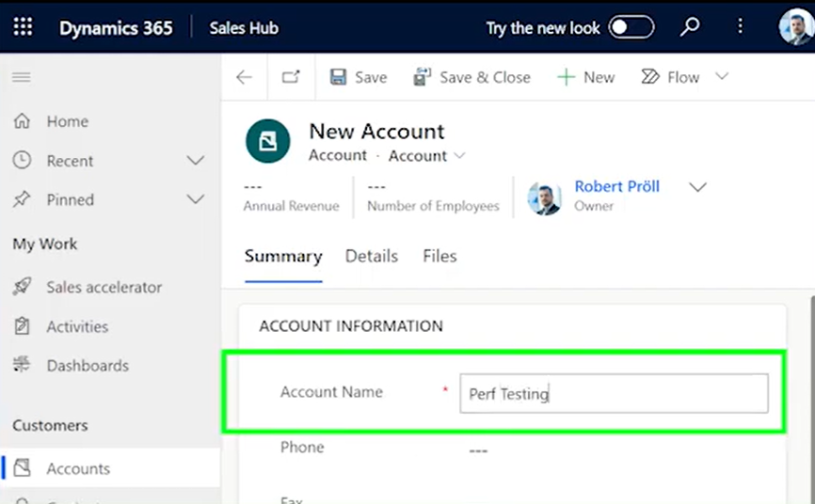The image size is (815, 504).
Task: Click the Save button label
Action: (x=371, y=77)
